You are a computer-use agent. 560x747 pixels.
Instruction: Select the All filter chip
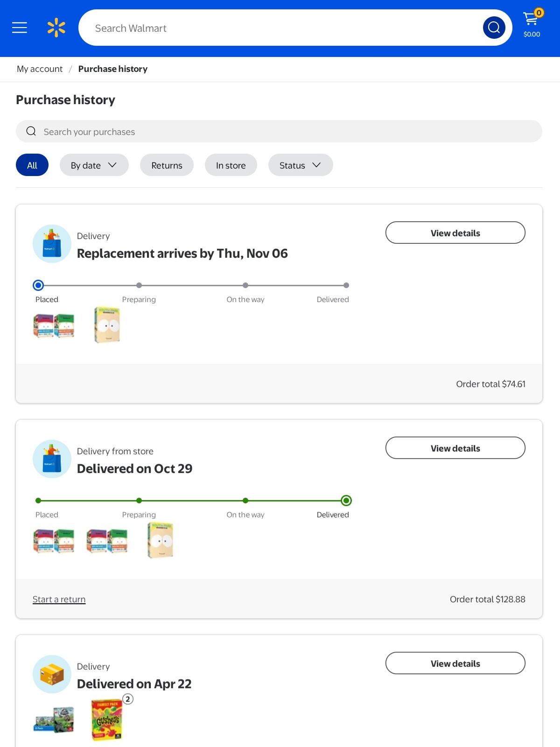click(32, 165)
